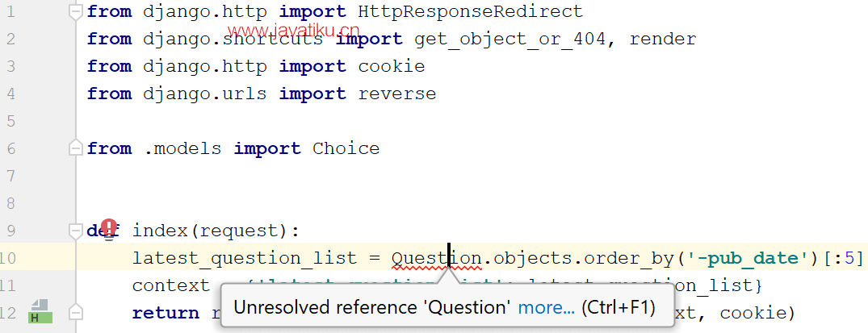Select the cookie import on line 3
The image size is (868, 333).
tap(392, 66)
